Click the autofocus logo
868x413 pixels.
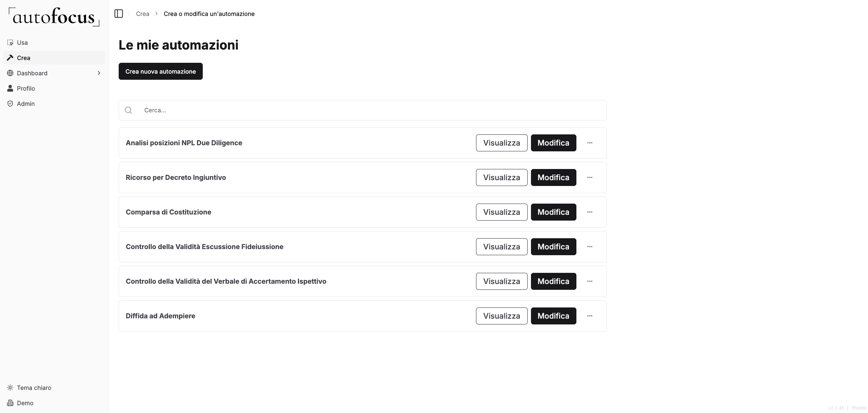(54, 17)
